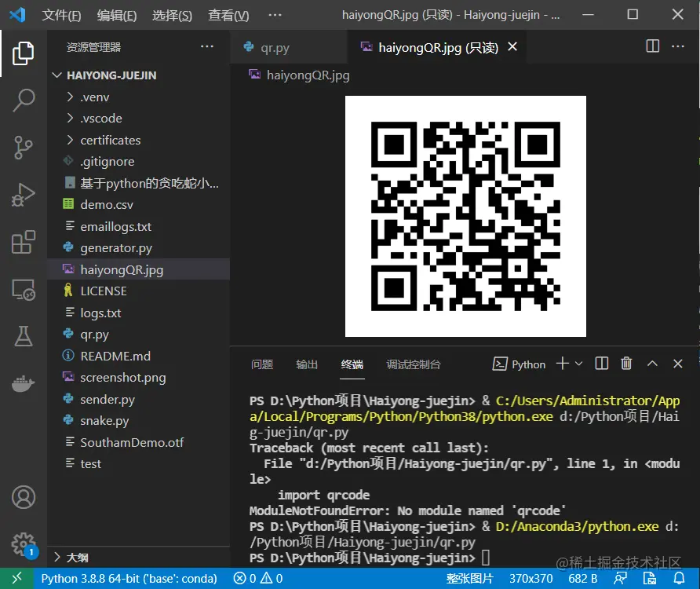Click the QR code image preview
Image resolution: width=700 pixels, height=589 pixels.
click(x=465, y=216)
